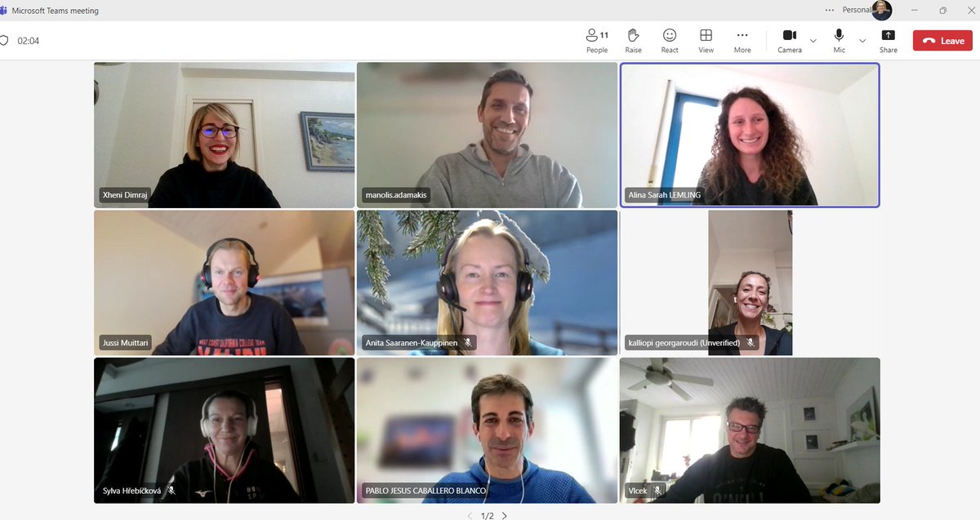Select Vlcek's video tile
Screen dimensions: 980x520
coord(750,430)
